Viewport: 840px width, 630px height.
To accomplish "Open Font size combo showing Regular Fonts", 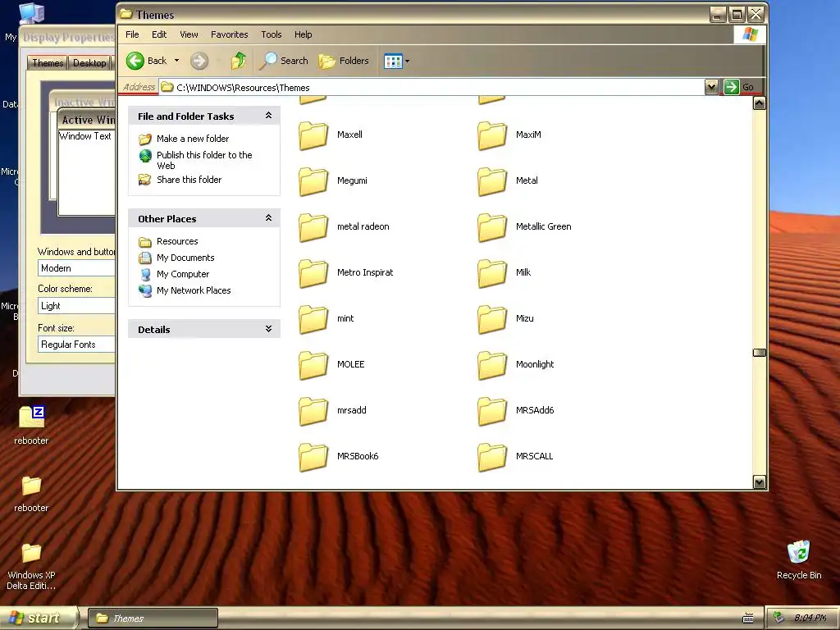I will coord(76,345).
